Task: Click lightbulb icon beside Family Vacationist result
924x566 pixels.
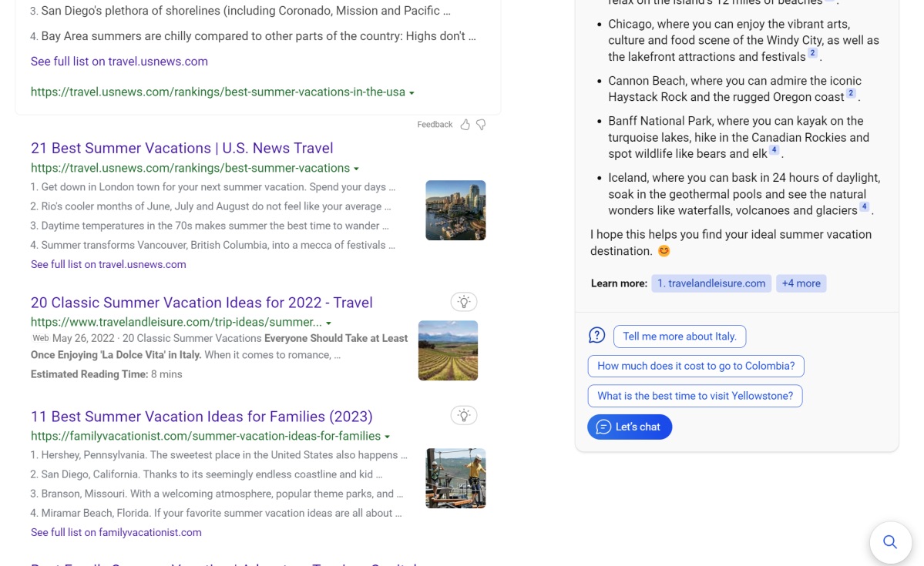Action: pos(464,416)
